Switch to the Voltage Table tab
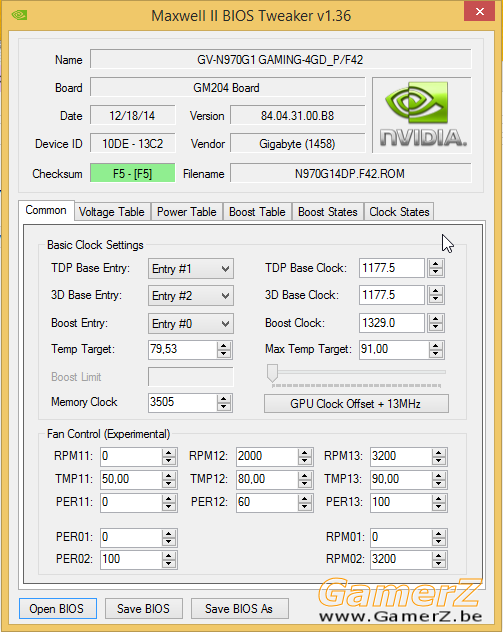The width and height of the screenshot is (503, 632). tap(112, 212)
